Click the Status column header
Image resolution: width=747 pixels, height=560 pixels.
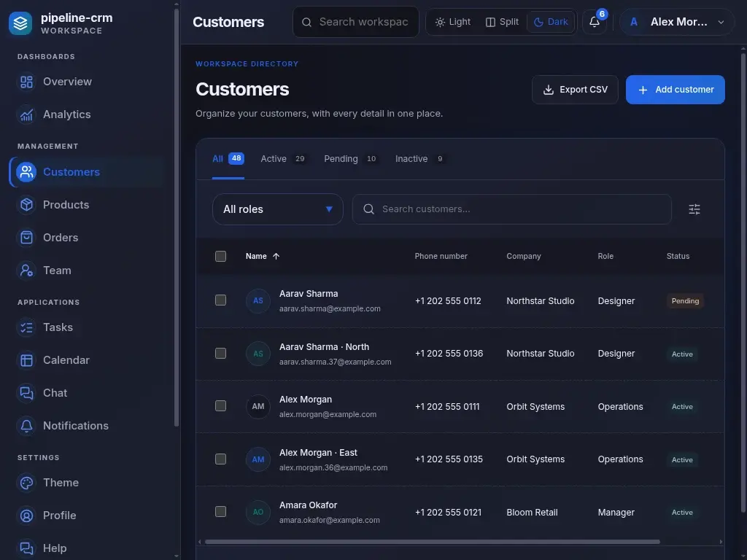[x=678, y=256]
